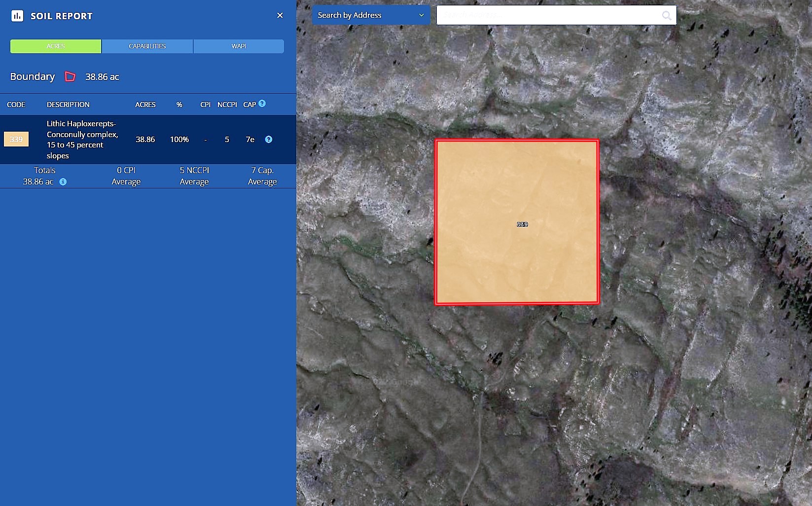The width and height of the screenshot is (812, 506).
Task: Click the red Boundary polygon icon
Action: pyautogui.click(x=71, y=76)
